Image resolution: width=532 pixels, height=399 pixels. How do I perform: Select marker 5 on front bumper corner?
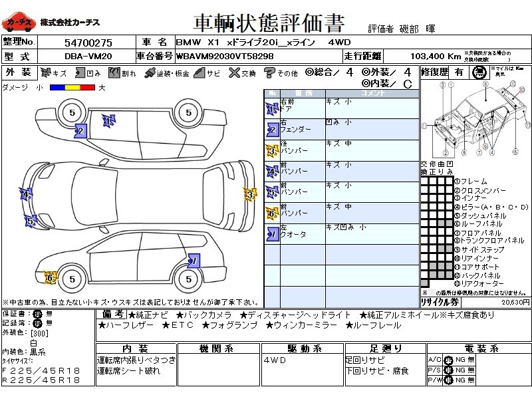point(31,221)
